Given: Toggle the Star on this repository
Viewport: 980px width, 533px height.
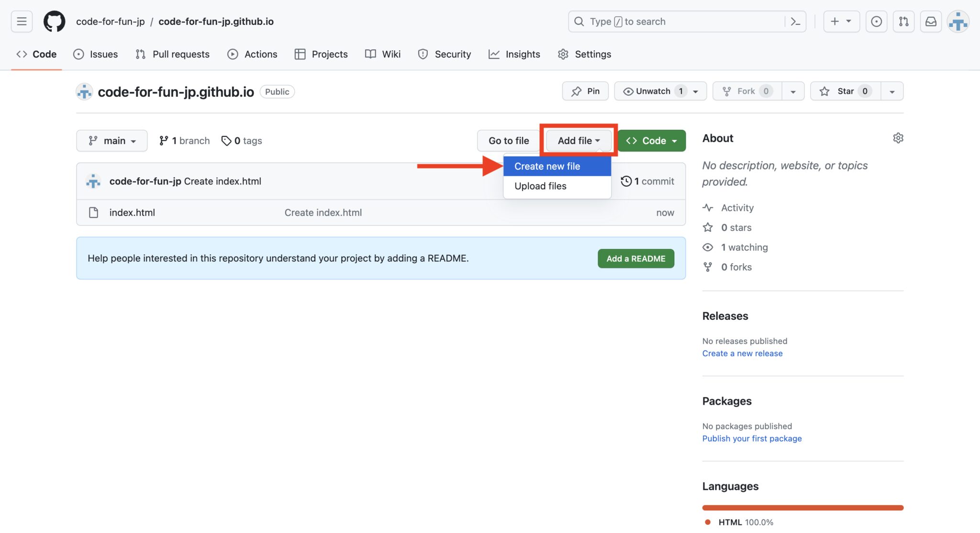Looking at the screenshot, I should point(845,91).
